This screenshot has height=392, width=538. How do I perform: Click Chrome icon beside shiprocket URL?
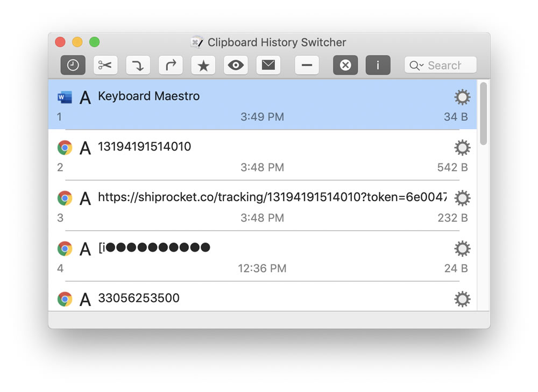coord(65,198)
